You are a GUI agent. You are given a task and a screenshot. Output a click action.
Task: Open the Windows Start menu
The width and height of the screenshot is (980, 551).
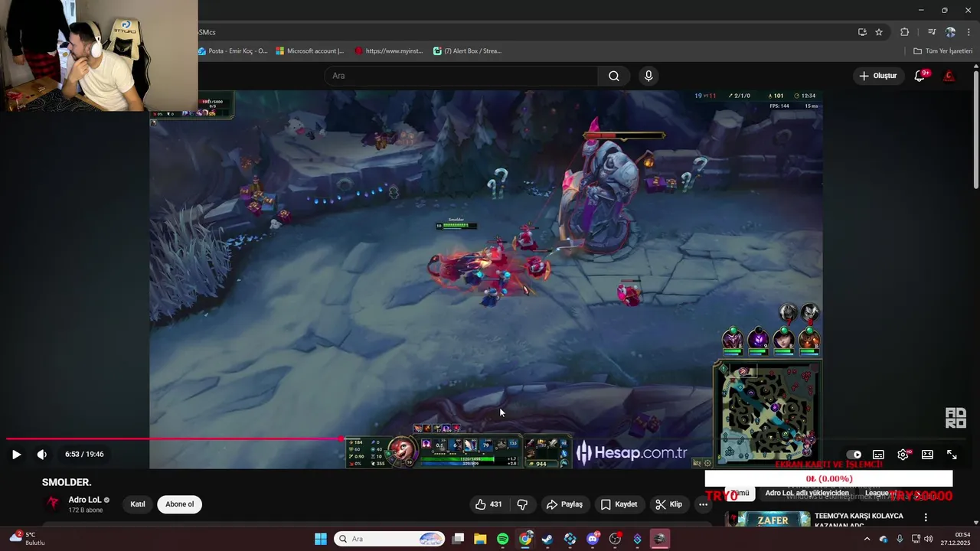(x=321, y=539)
